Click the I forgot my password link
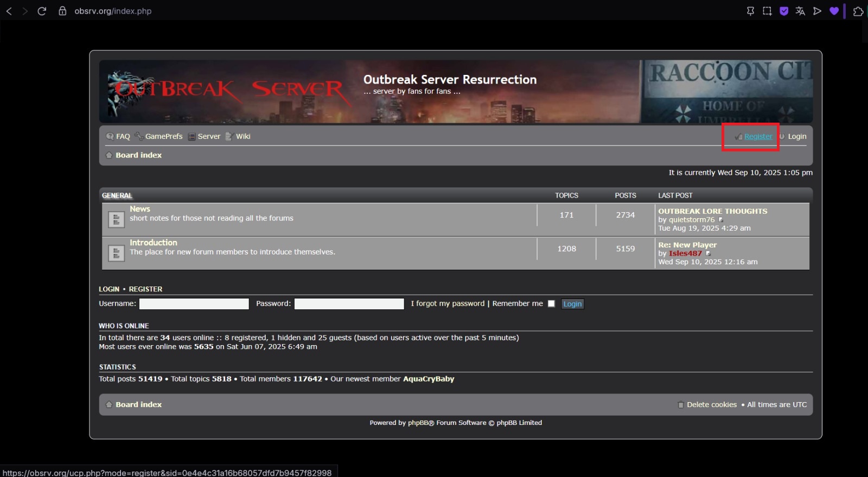This screenshot has width=868, height=477. [x=448, y=304]
